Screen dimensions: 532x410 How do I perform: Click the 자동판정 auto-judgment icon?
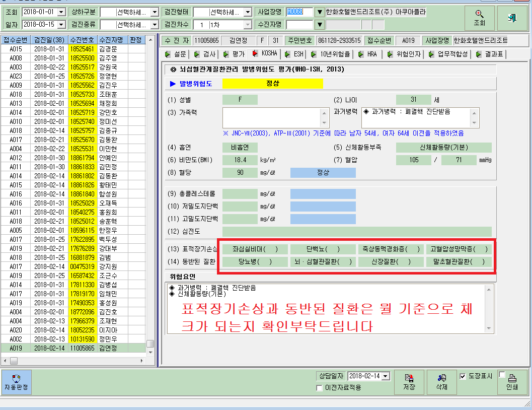coord(16,378)
